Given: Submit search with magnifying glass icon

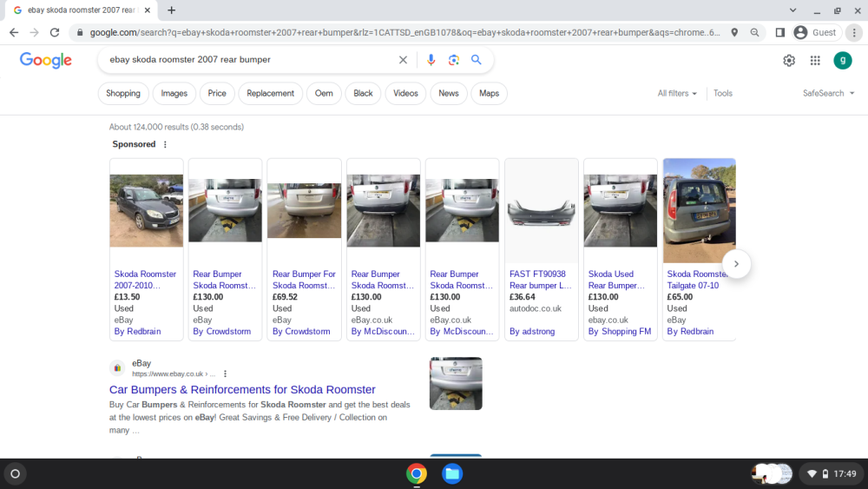Looking at the screenshot, I should tap(476, 59).
